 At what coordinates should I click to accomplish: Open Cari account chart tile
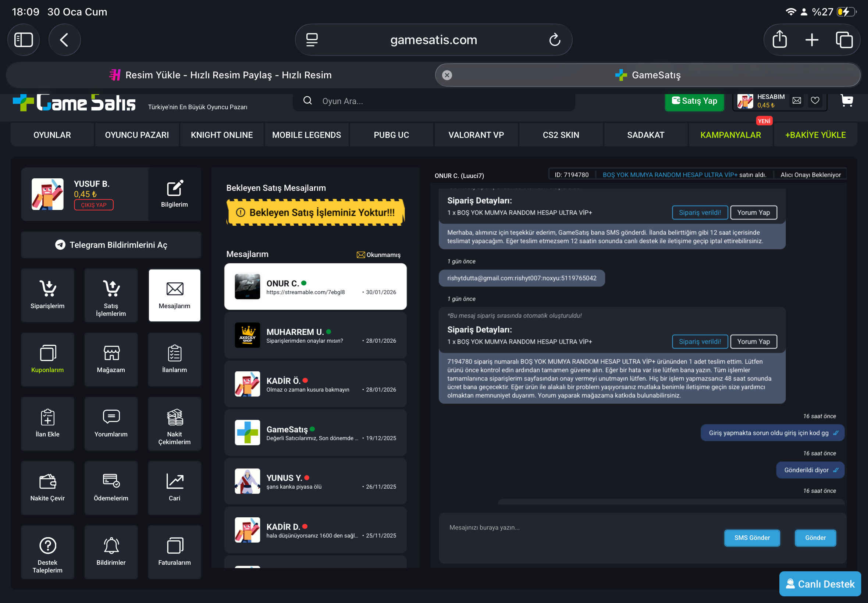[x=175, y=488]
